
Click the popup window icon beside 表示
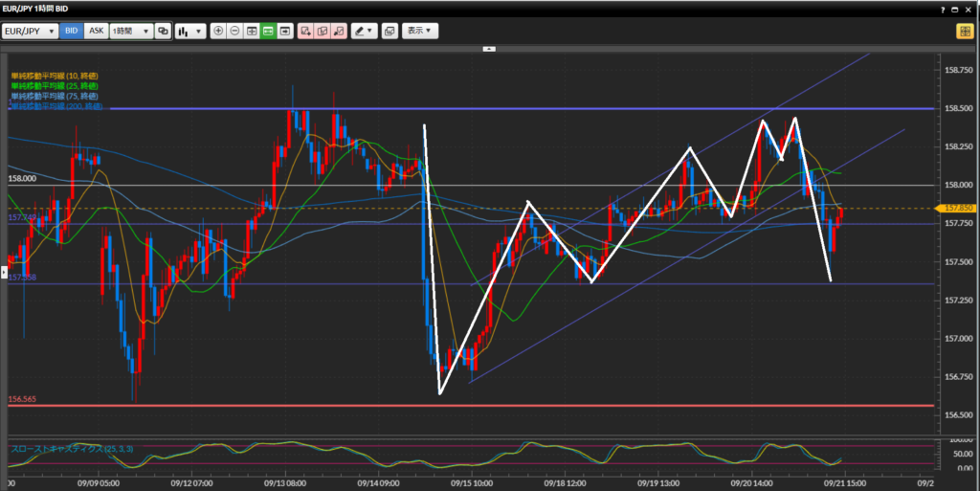(x=390, y=31)
